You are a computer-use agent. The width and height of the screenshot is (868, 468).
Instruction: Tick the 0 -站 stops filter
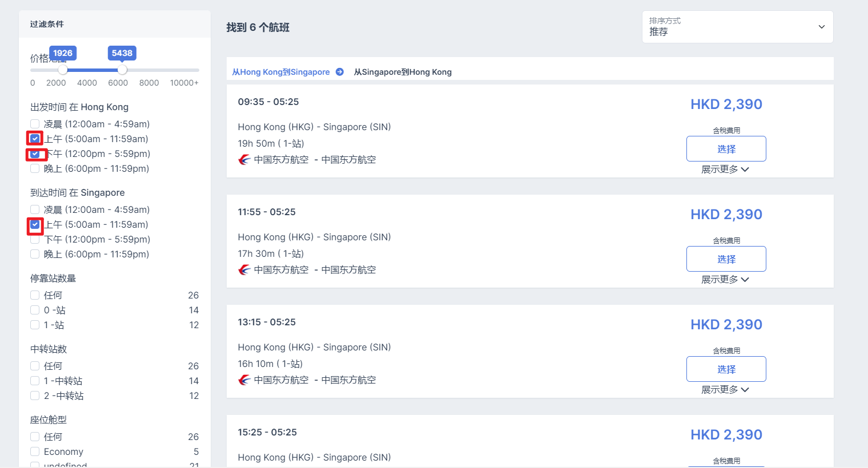click(x=35, y=310)
